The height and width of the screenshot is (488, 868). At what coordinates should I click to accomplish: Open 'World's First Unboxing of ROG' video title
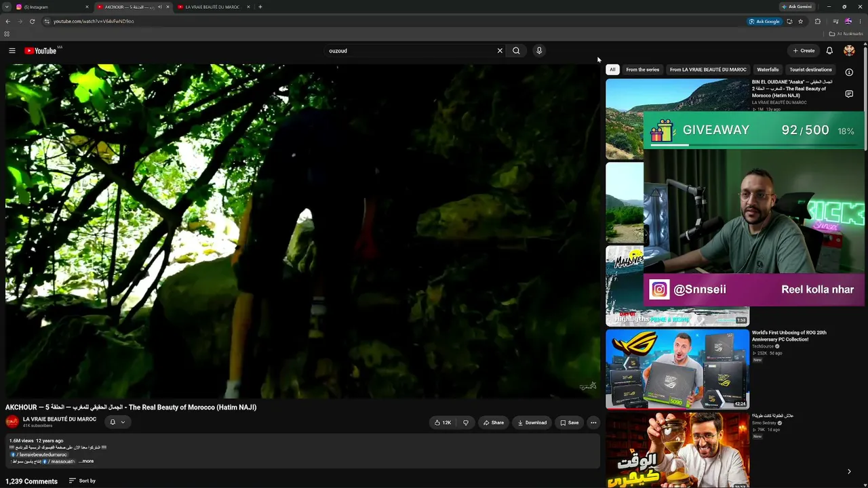coord(789,336)
